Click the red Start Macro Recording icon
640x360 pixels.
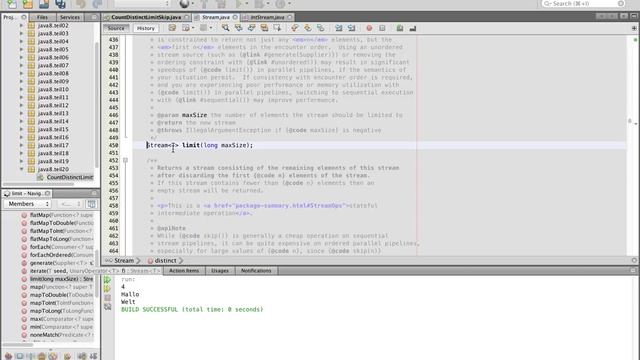tap(369, 28)
